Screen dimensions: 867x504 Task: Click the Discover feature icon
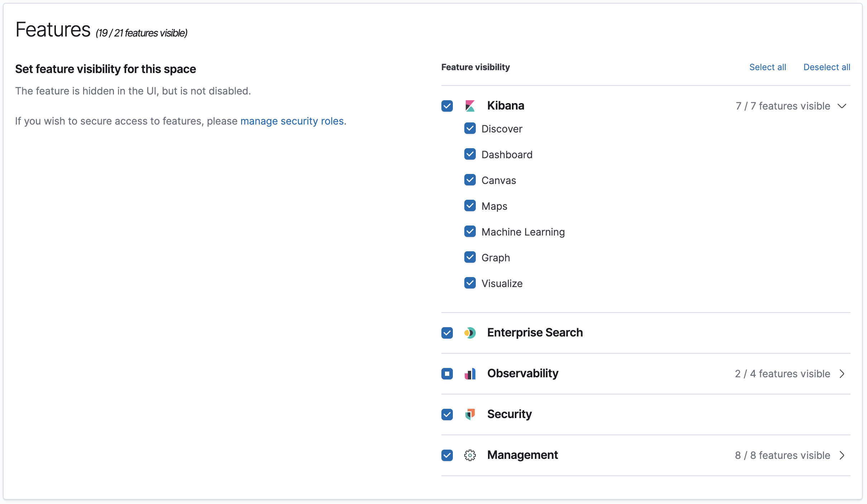coord(470,129)
